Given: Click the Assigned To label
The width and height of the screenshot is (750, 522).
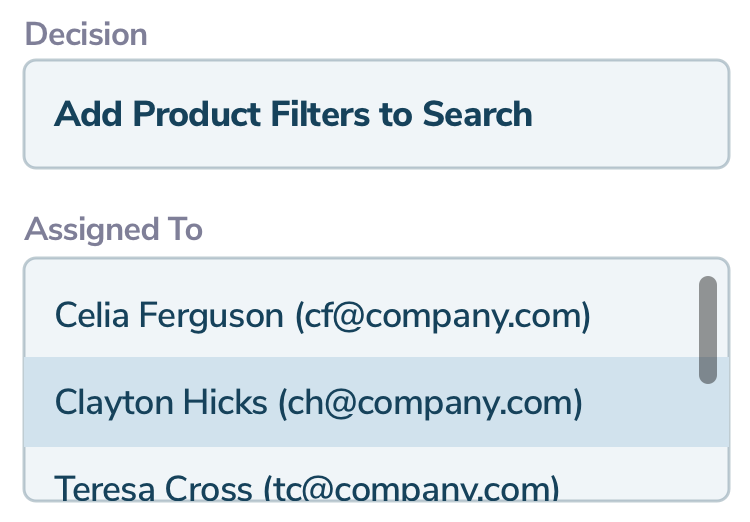Looking at the screenshot, I should (x=113, y=229).
